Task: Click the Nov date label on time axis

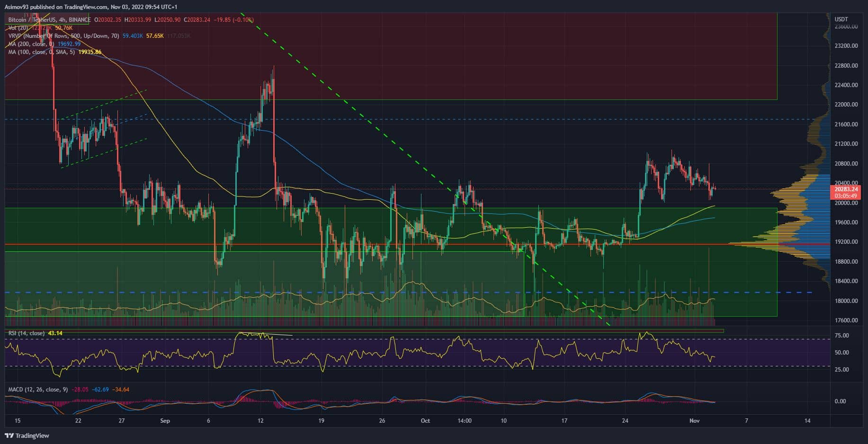Action: click(x=695, y=421)
